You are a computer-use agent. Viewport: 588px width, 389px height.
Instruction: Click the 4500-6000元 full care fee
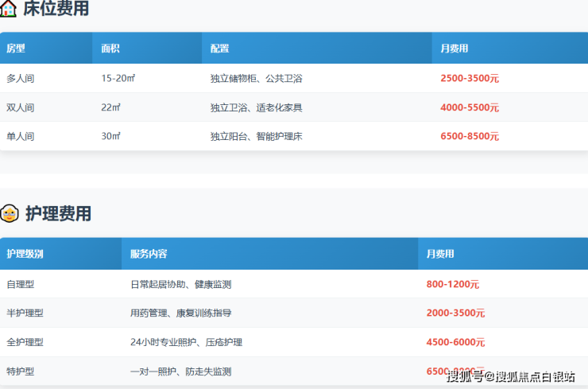455,342
